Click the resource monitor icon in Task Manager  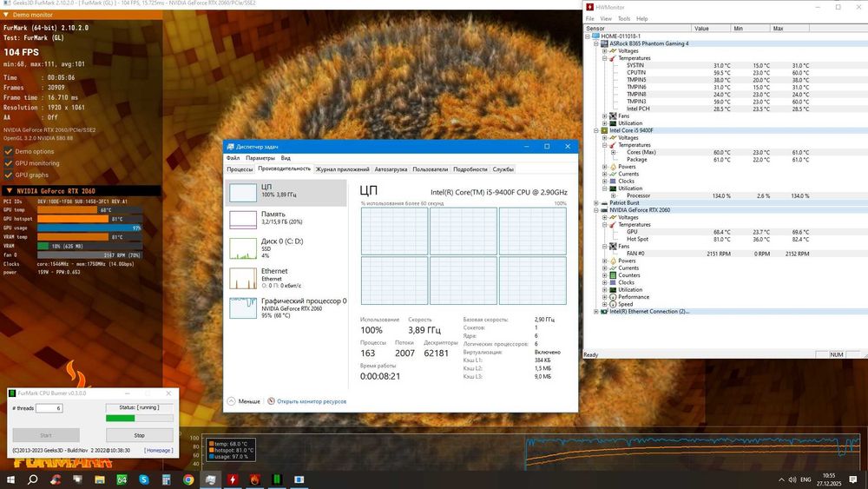click(x=271, y=401)
